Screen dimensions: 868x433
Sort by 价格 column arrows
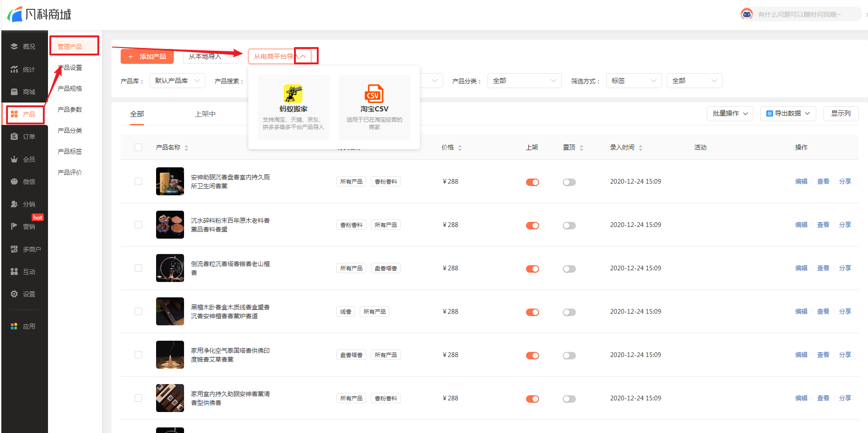(460, 148)
